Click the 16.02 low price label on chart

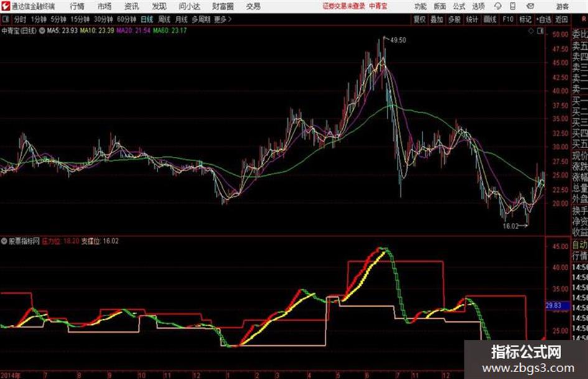[510, 227]
